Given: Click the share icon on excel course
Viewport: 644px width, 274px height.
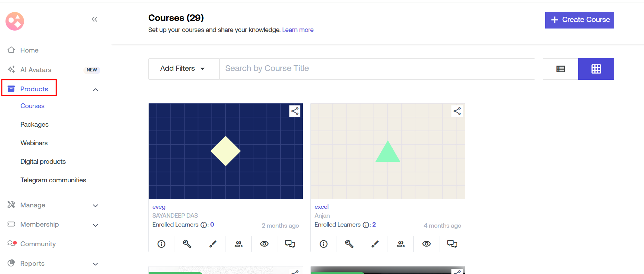Looking at the screenshot, I should click(x=457, y=111).
